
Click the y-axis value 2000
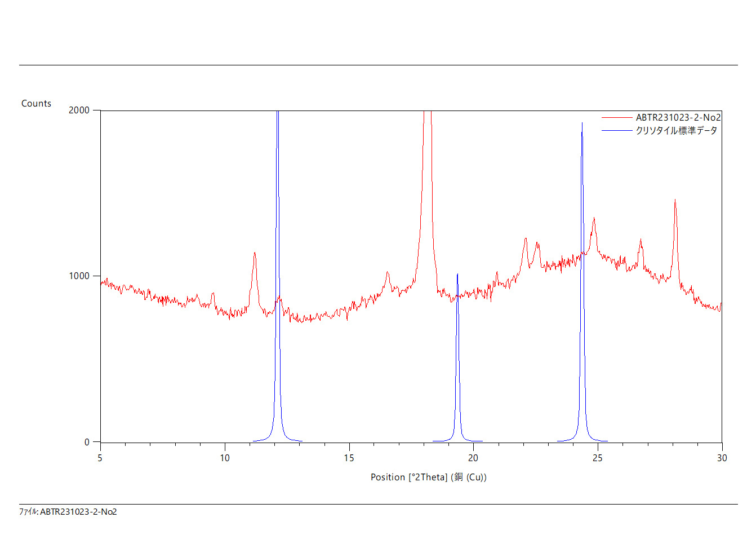(79, 110)
